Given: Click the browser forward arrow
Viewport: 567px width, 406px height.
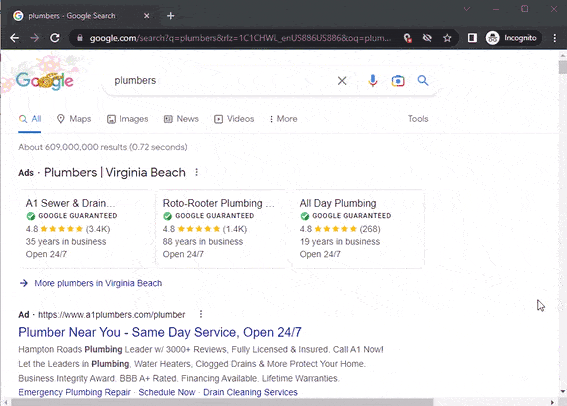Looking at the screenshot, I should (x=35, y=38).
